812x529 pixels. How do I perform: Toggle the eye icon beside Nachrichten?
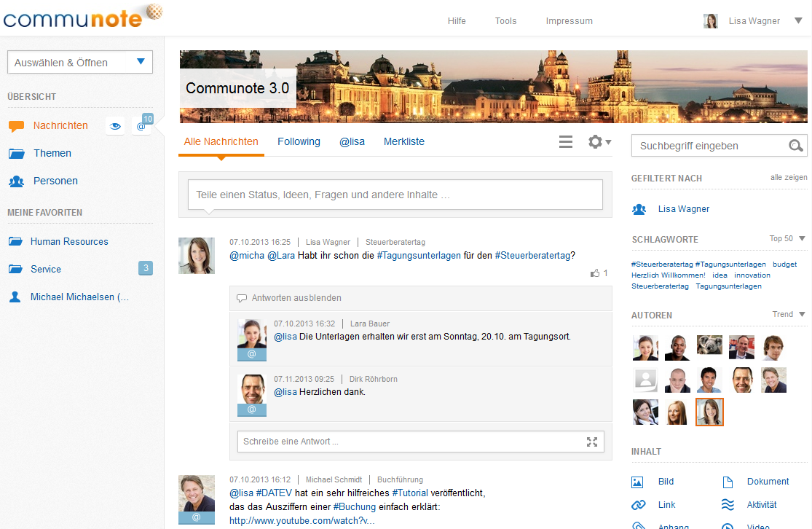pyautogui.click(x=115, y=126)
